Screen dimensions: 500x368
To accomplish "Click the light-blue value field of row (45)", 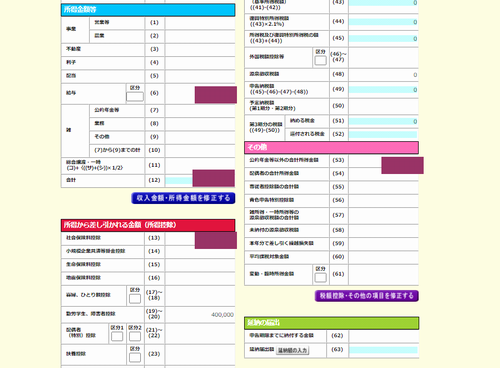I will tap(383, 39).
